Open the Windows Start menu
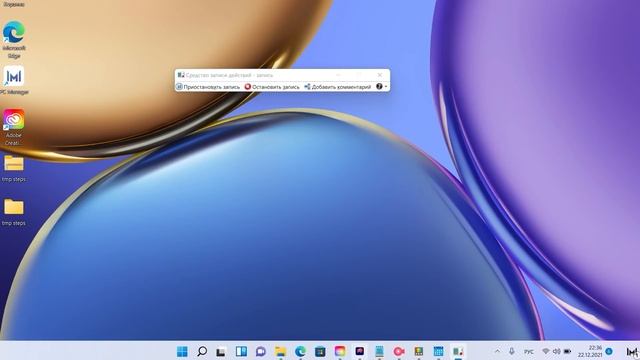The image size is (640, 360). point(182,351)
